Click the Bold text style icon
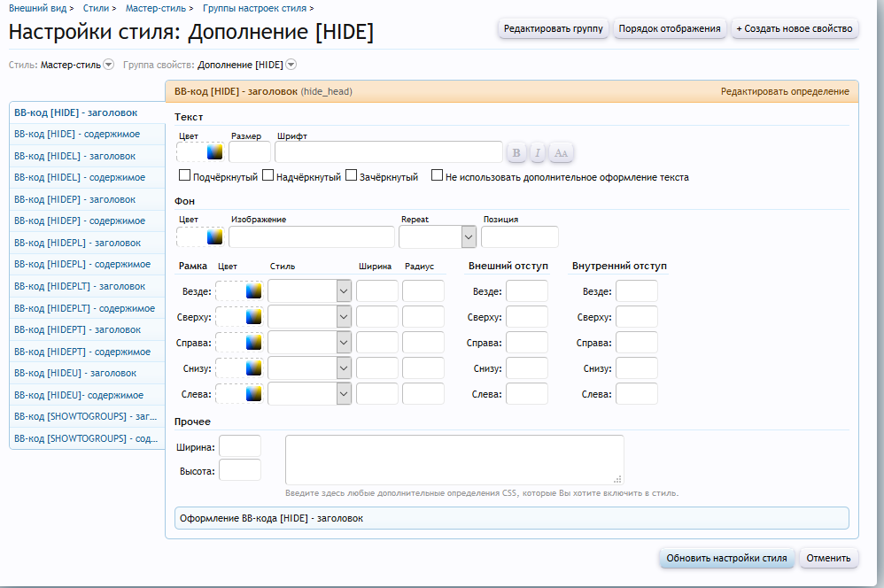 pyautogui.click(x=516, y=153)
